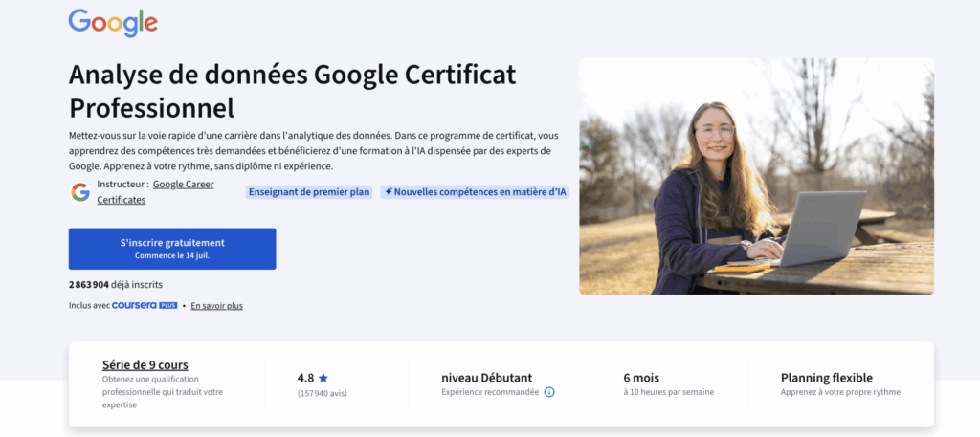Click the Instructeur : label

point(123,185)
